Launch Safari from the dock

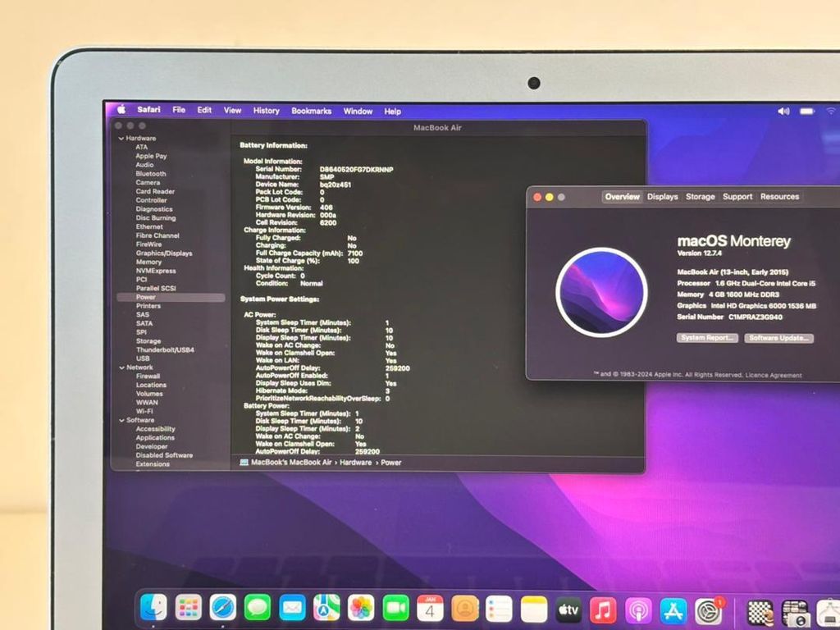[x=223, y=608]
